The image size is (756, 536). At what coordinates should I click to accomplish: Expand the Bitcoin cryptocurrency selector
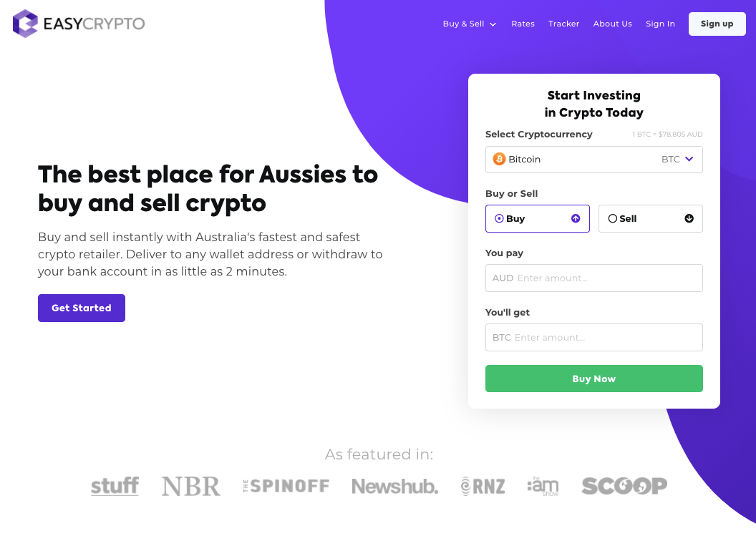594,160
